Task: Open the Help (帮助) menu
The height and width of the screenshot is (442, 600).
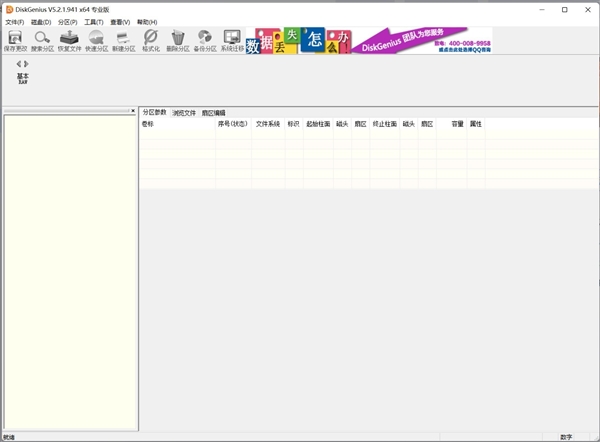Action: coord(147,22)
